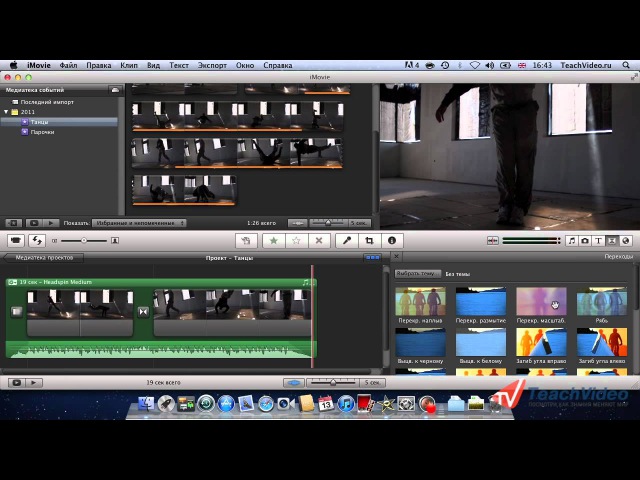
Task: Select Перекр. размытие transition
Action: (x=481, y=305)
